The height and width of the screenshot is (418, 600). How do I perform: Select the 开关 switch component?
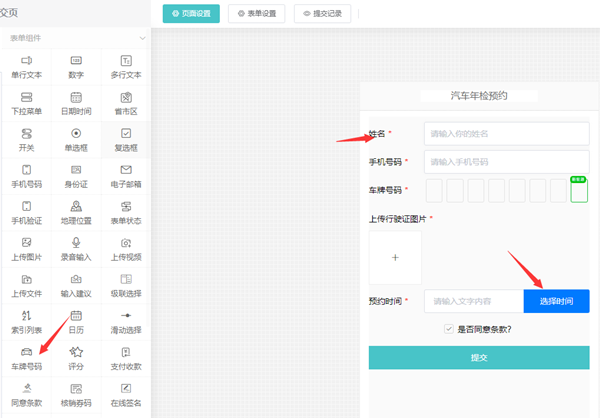pyautogui.click(x=26, y=140)
